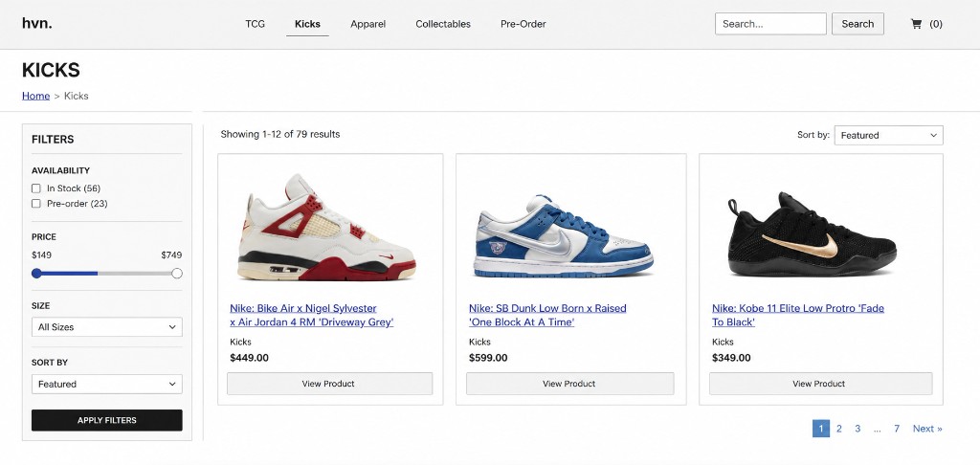The height and width of the screenshot is (465, 980).
Task: Click the $449.00 price text
Action: pos(249,358)
